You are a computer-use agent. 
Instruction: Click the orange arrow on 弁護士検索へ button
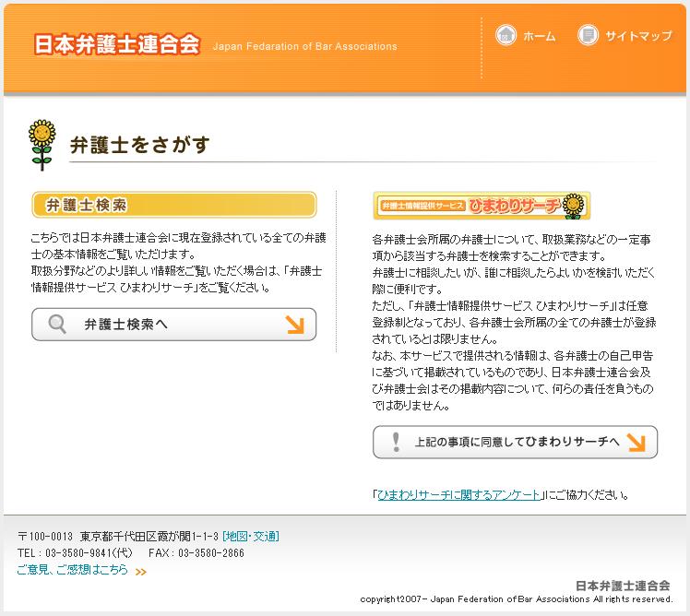tap(294, 325)
